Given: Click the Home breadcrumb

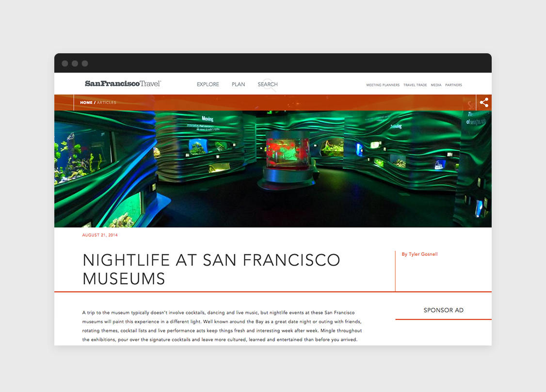Looking at the screenshot, I should pyautogui.click(x=86, y=103).
